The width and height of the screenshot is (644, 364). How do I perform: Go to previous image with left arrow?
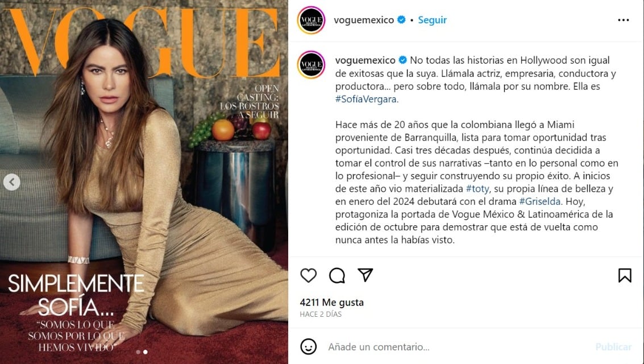pyautogui.click(x=12, y=182)
